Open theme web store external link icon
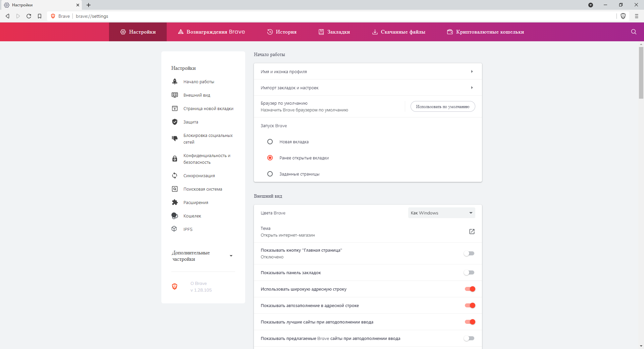 [472, 232]
